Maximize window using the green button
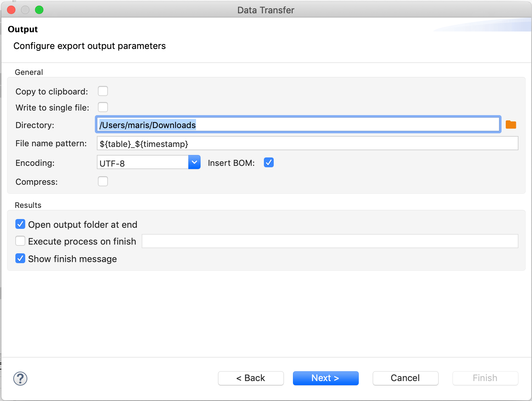Screen dimensions: 532x401 pyautogui.click(x=39, y=10)
